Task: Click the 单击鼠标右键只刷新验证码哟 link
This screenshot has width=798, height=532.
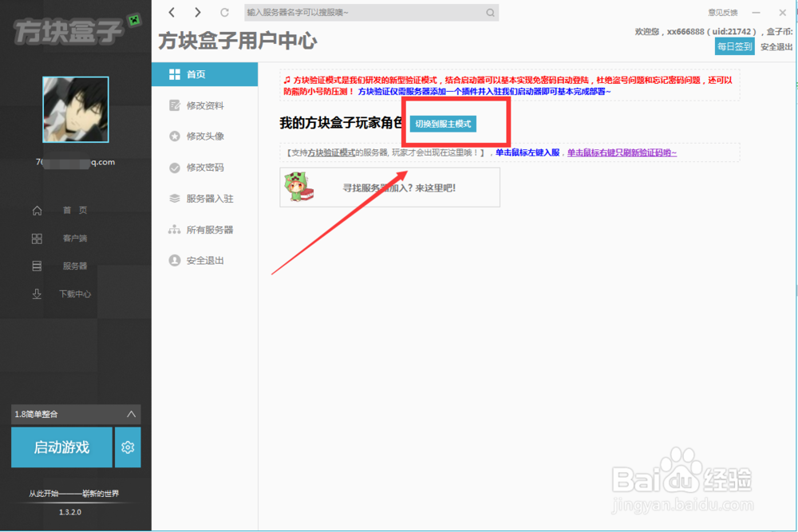Action: [x=622, y=152]
